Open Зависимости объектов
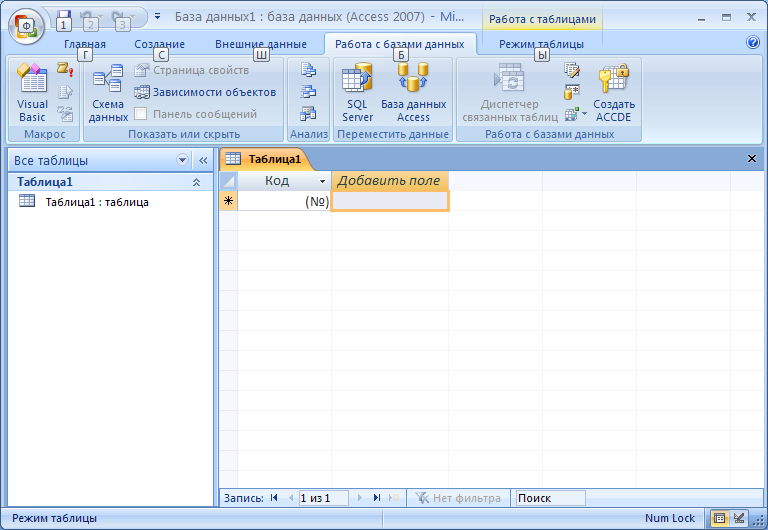This screenshot has width=768, height=530. click(205, 92)
